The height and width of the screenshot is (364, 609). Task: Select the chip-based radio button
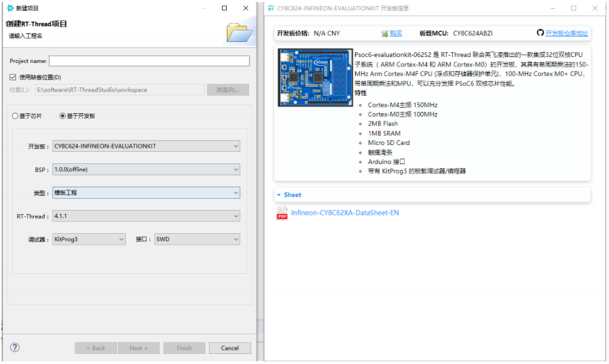[x=15, y=116]
